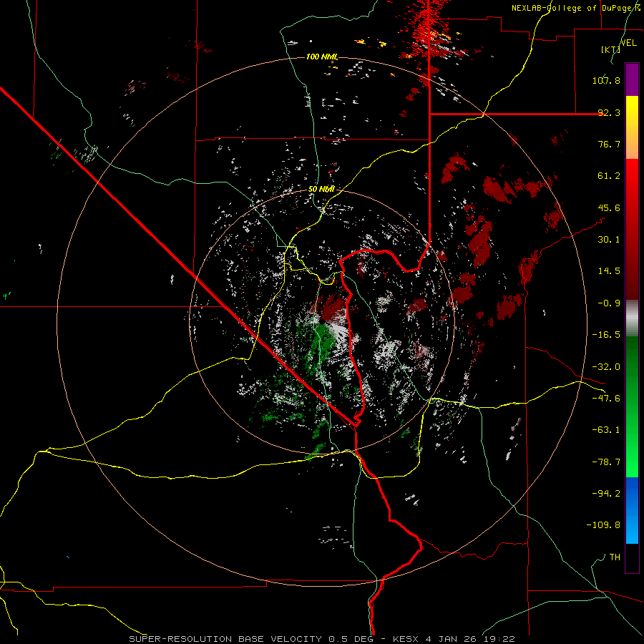The height and width of the screenshot is (644, 644).
Task: Click the gray near-zero segment of the color bar
Action: [x=632, y=318]
